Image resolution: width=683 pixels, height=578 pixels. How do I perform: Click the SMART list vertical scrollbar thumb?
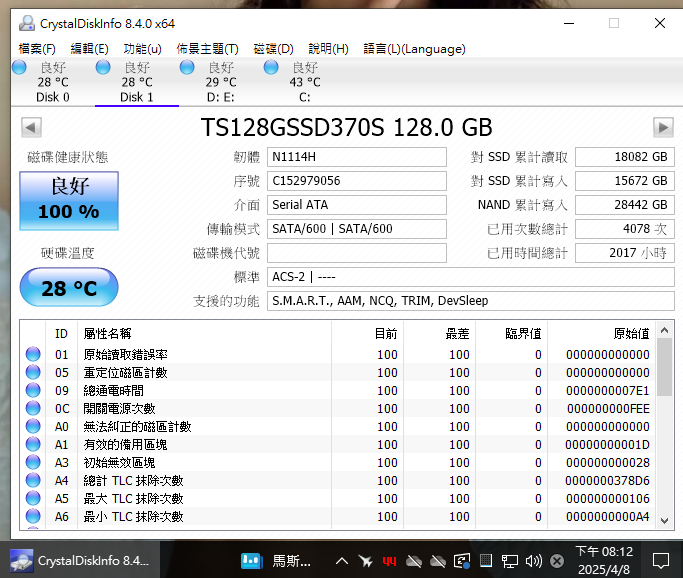pyautogui.click(x=664, y=367)
